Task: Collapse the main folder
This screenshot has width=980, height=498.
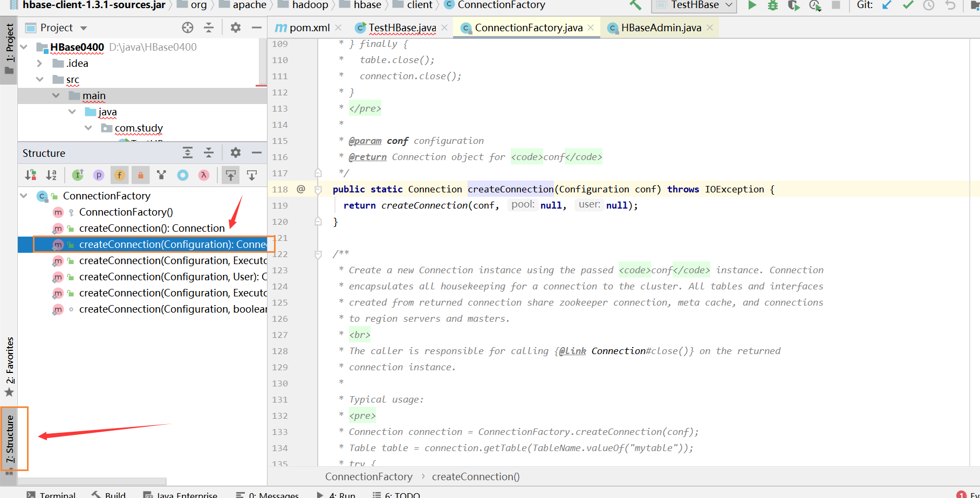Action: (56, 95)
